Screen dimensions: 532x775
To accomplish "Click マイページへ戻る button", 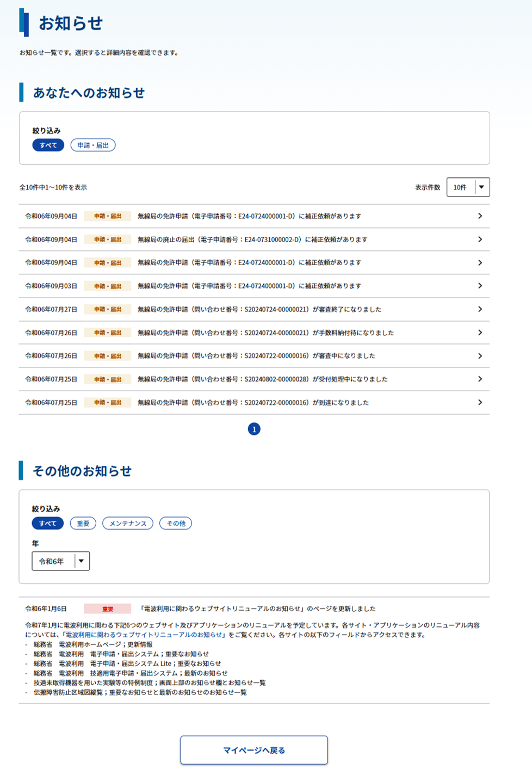I will [254, 751].
